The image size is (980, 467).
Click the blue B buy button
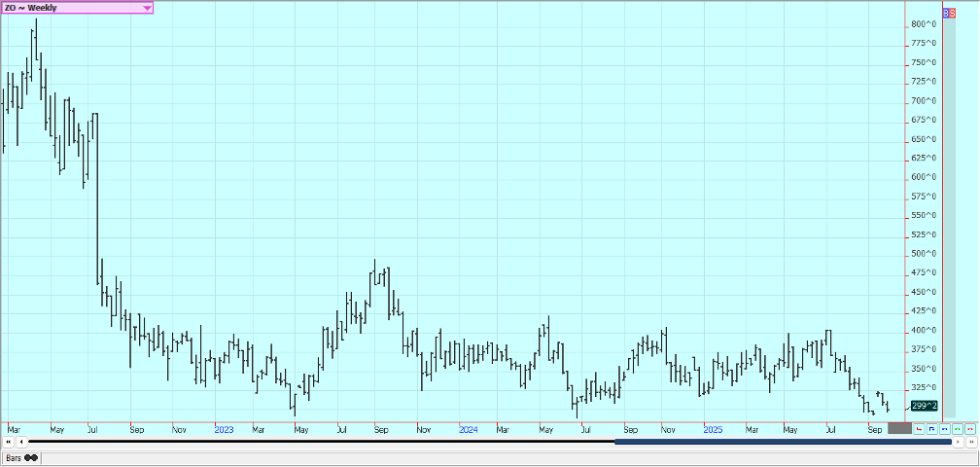point(948,14)
